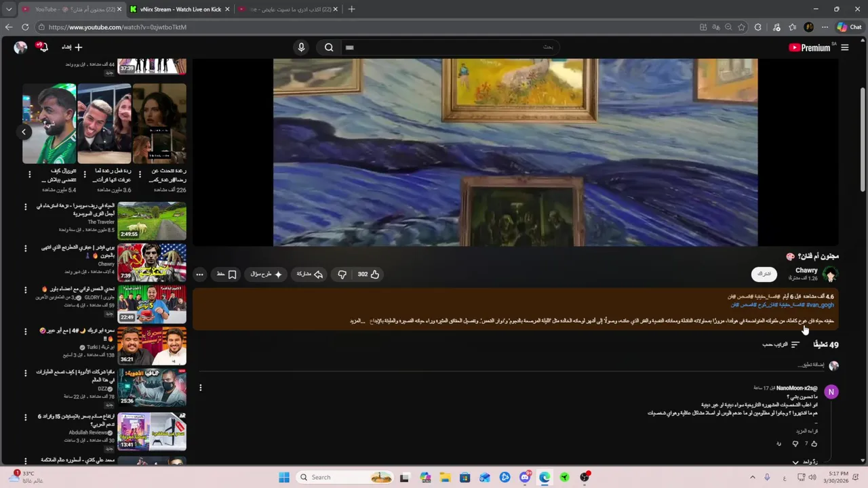Image resolution: width=868 pixels, height=488 pixels.
Task: Click the like button showing 302
Action: point(368,274)
